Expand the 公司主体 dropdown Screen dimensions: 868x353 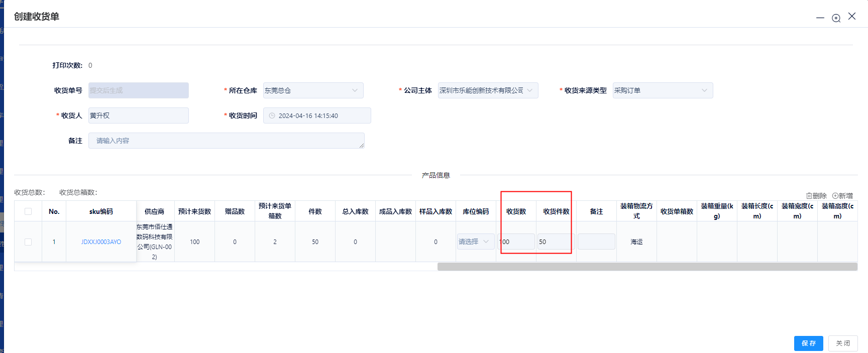[487, 90]
